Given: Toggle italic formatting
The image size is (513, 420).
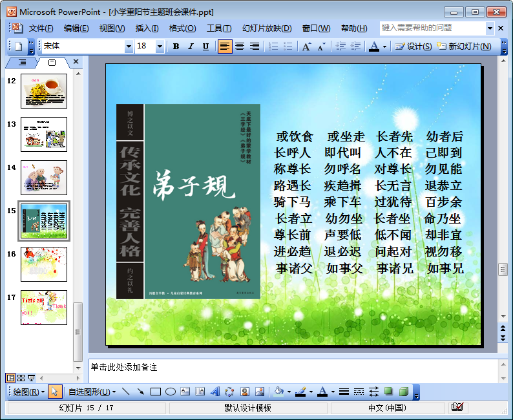Looking at the screenshot, I should pos(191,47).
